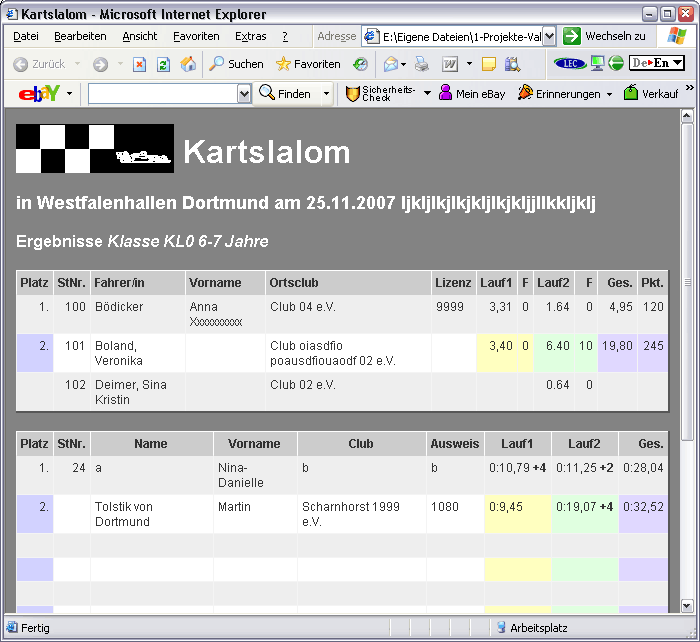Click scrollbar down arrow
This screenshot has height=642, width=700.
coord(687,606)
